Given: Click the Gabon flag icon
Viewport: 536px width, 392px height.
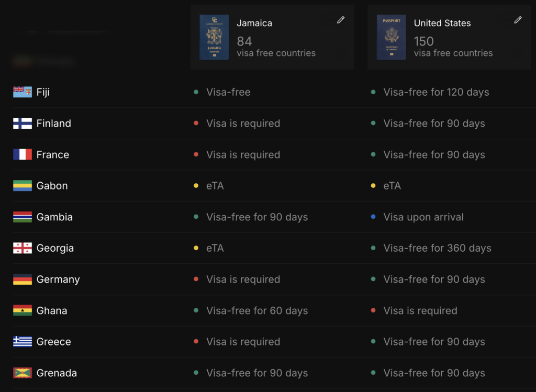Looking at the screenshot, I should point(23,186).
